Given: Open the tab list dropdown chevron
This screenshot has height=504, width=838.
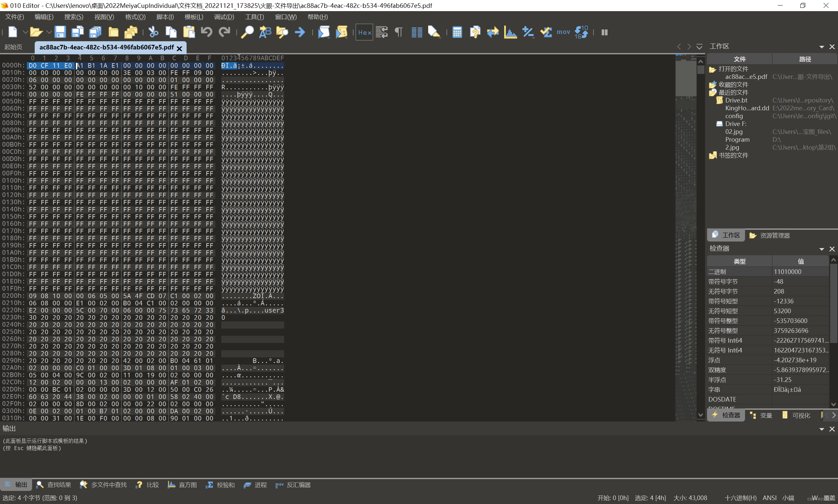Looking at the screenshot, I should coord(700,47).
